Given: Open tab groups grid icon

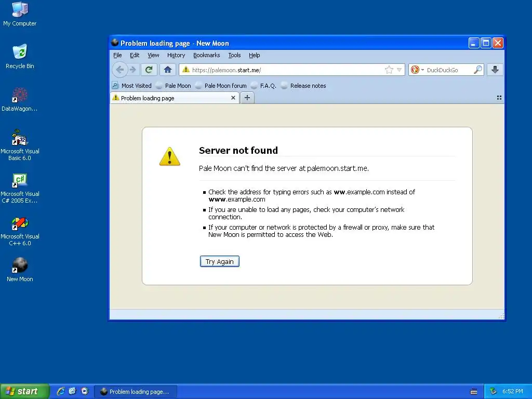Looking at the screenshot, I should (499, 98).
